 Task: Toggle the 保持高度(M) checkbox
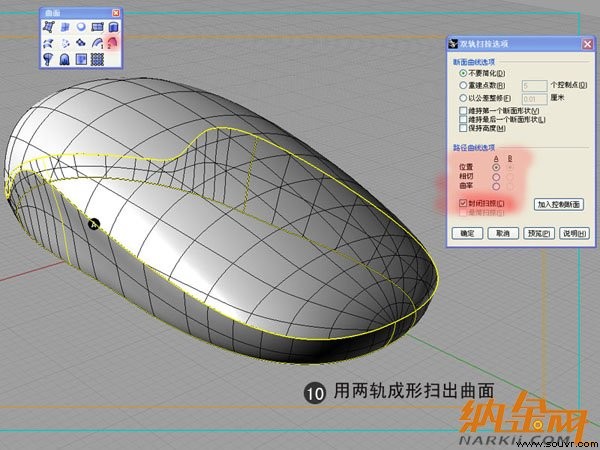(x=463, y=128)
